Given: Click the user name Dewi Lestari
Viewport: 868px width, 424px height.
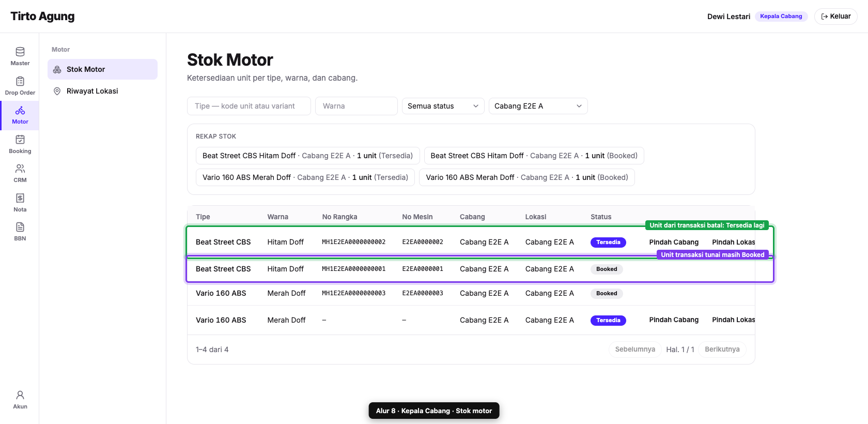Looking at the screenshot, I should pyautogui.click(x=729, y=17).
